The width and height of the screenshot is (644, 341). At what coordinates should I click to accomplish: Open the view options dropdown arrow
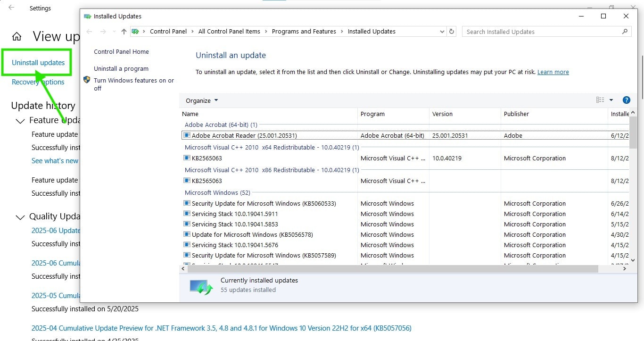pos(611,100)
